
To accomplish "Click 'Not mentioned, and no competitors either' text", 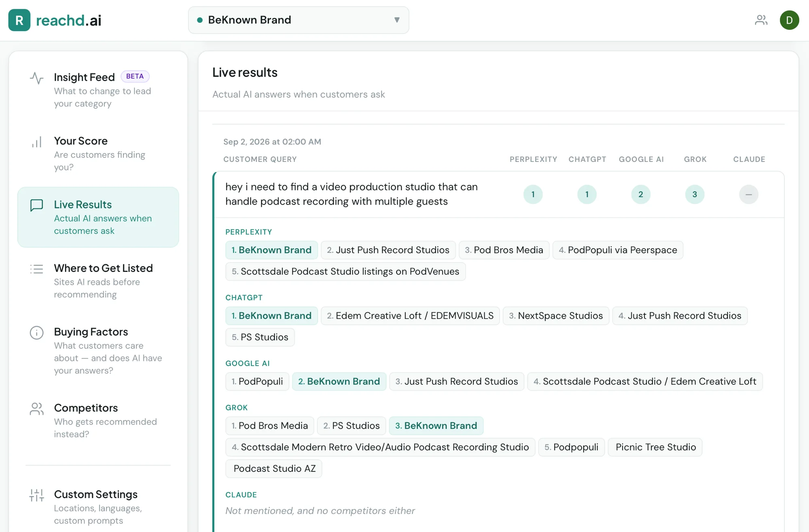I will 320,511.
